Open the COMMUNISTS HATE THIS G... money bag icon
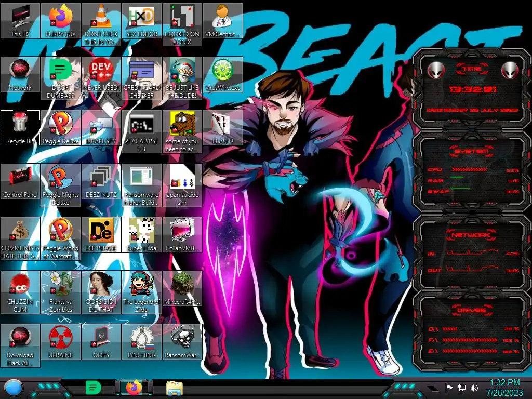This screenshot has height=399, width=532. pyautogui.click(x=20, y=239)
